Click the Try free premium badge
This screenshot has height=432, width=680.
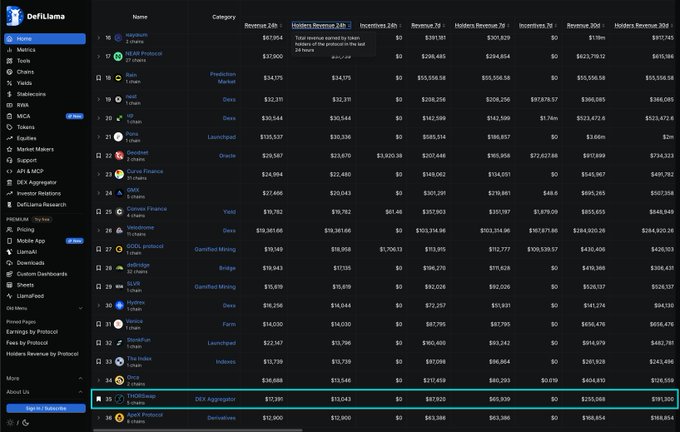click(x=42, y=219)
